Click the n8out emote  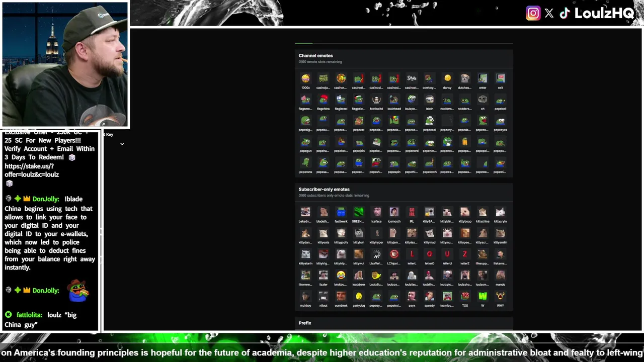coord(323,297)
